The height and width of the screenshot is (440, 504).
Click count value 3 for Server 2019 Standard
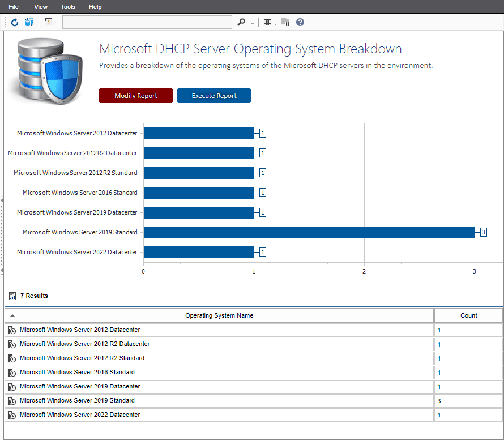439,401
